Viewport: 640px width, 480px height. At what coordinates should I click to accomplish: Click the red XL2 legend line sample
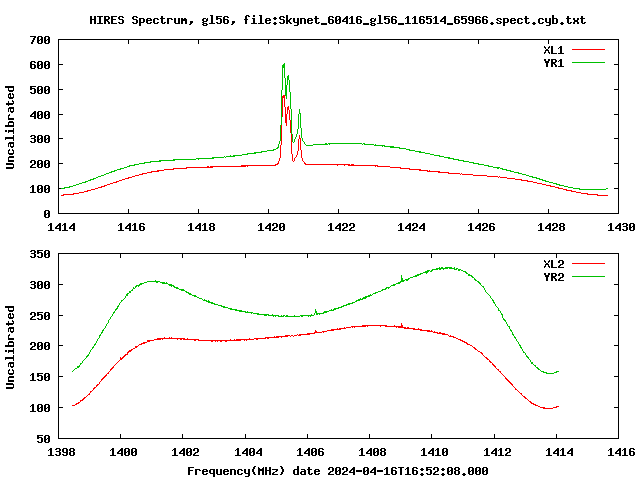pyautogui.click(x=588, y=264)
